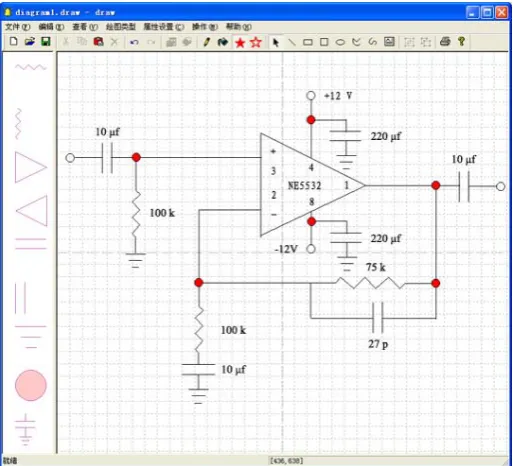Click the New document icon
Screen dimensions: 513x466
(x=13, y=42)
